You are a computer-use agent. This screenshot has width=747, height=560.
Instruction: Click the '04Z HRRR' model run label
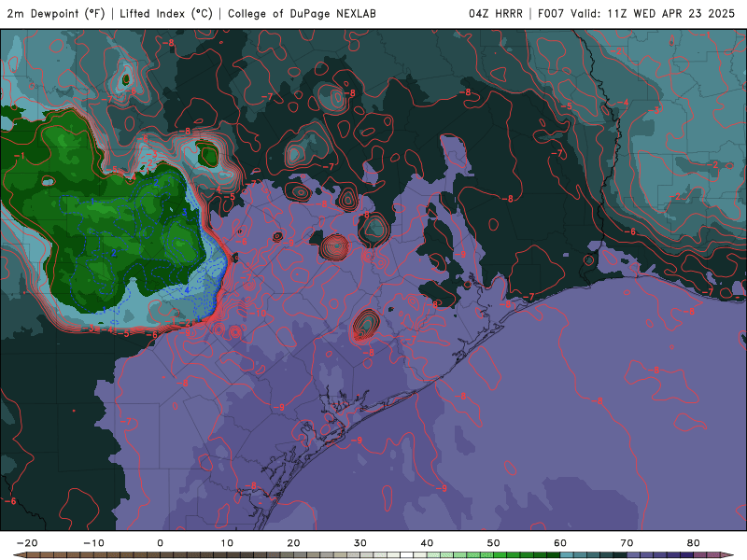tap(496, 13)
